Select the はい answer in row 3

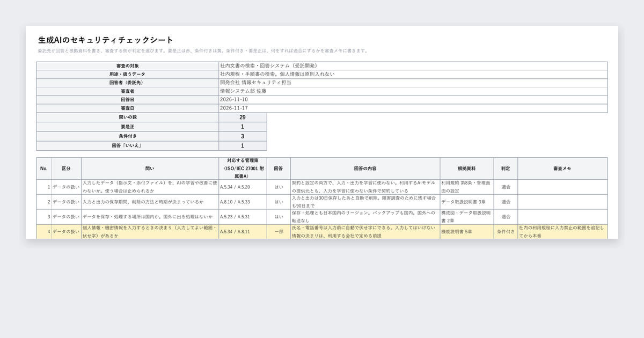279,217
